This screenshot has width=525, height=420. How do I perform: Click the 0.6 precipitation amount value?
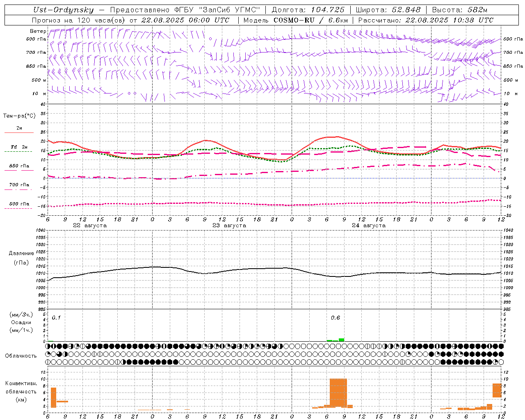click(336, 317)
